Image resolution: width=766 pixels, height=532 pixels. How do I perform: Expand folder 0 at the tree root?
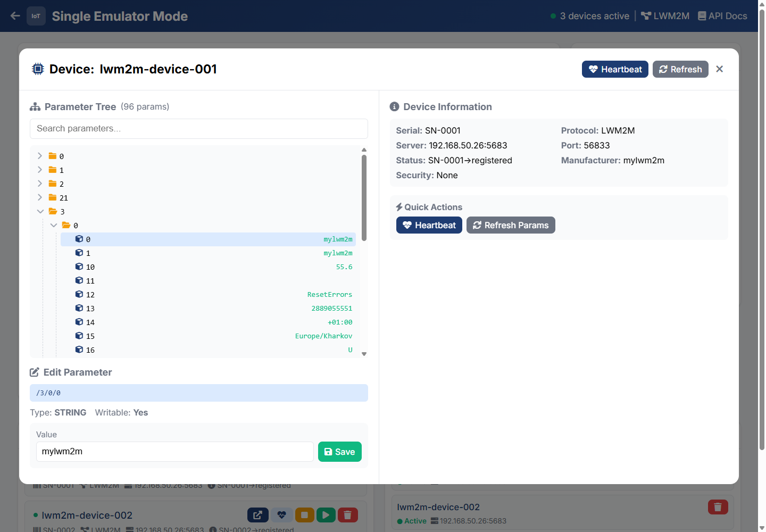point(40,156)
